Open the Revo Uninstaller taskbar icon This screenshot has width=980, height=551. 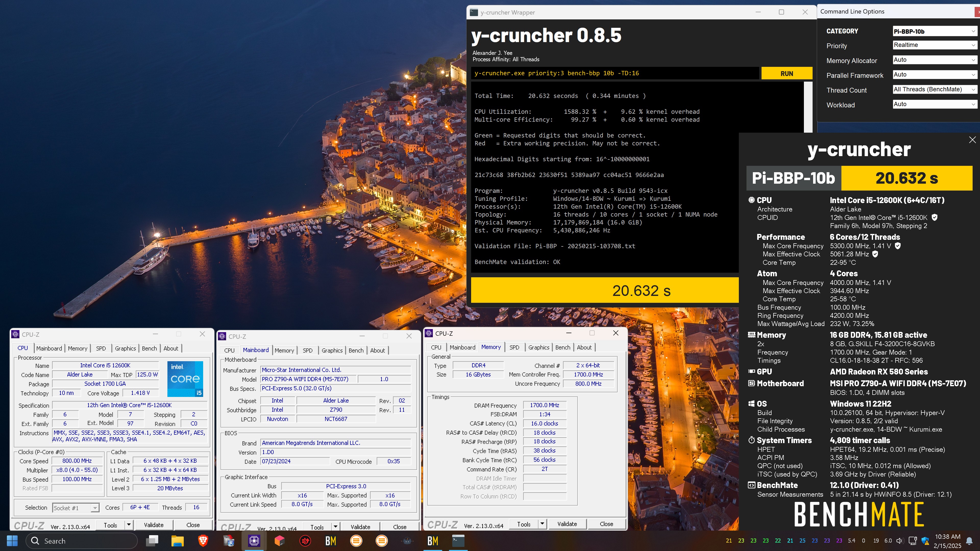click(x=228, y=541)
